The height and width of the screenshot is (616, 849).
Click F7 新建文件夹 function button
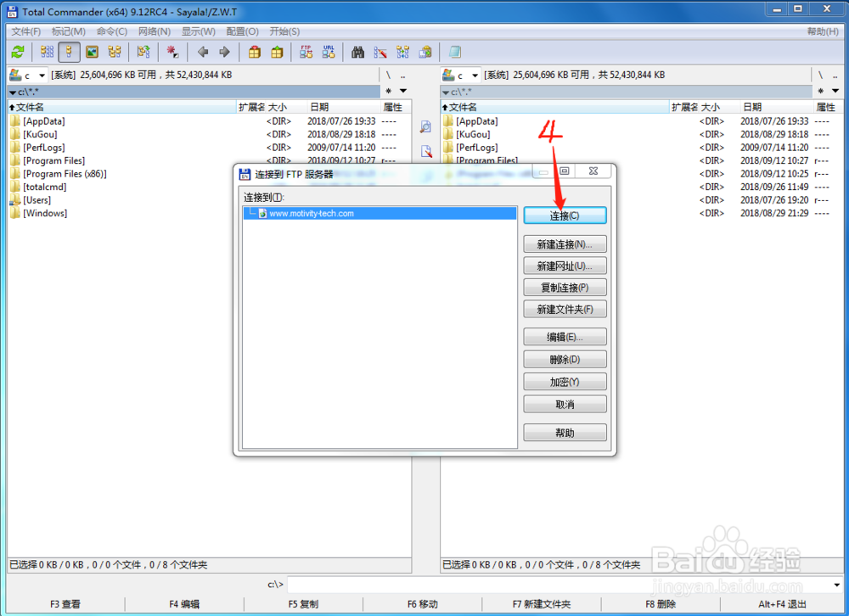(x=542, y=604)
